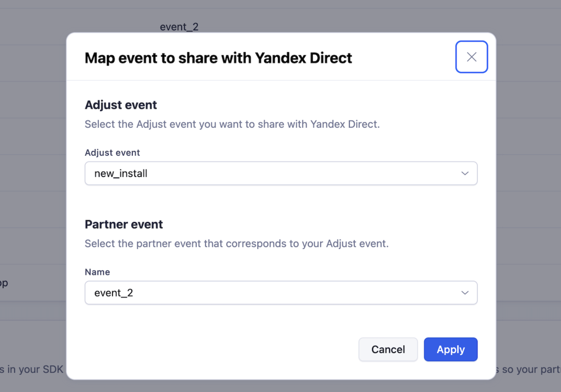
Task: Click the dialog title about Yandex Direct
Action: click(x=218, y=58)
